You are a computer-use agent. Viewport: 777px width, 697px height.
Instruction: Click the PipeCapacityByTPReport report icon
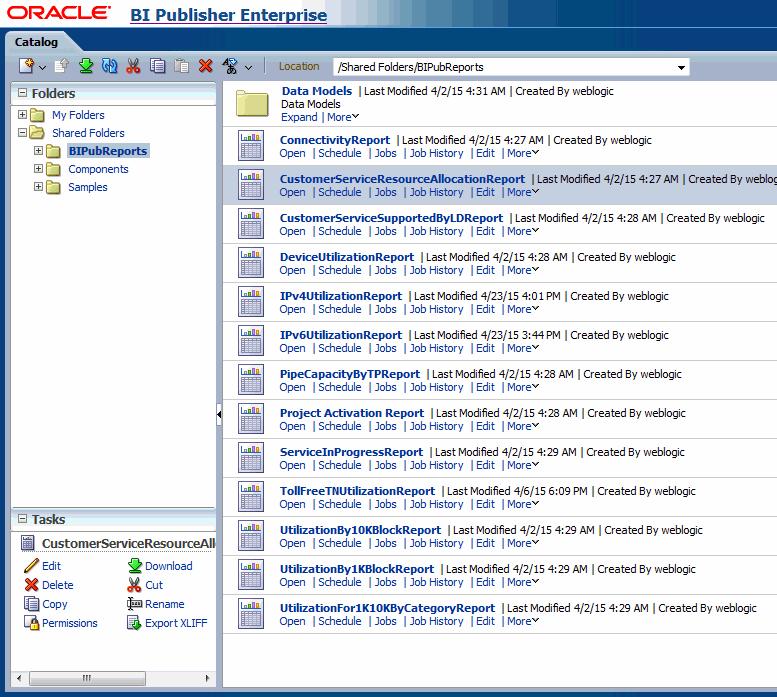pyautogui.click(x=251, y=379)
